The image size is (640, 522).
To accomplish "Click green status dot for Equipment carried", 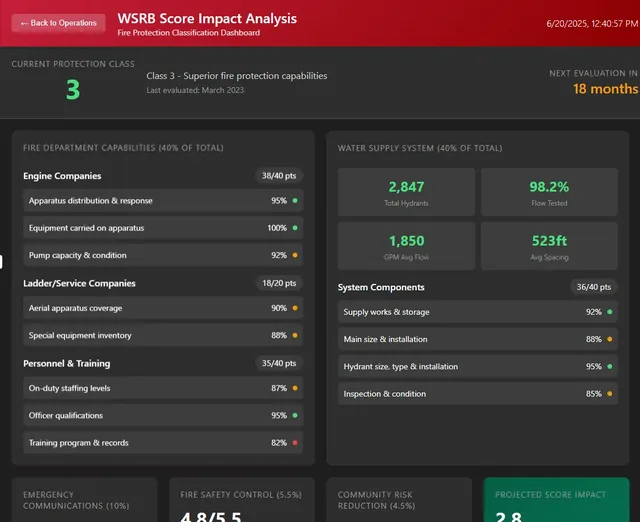I will click(295, 228).
